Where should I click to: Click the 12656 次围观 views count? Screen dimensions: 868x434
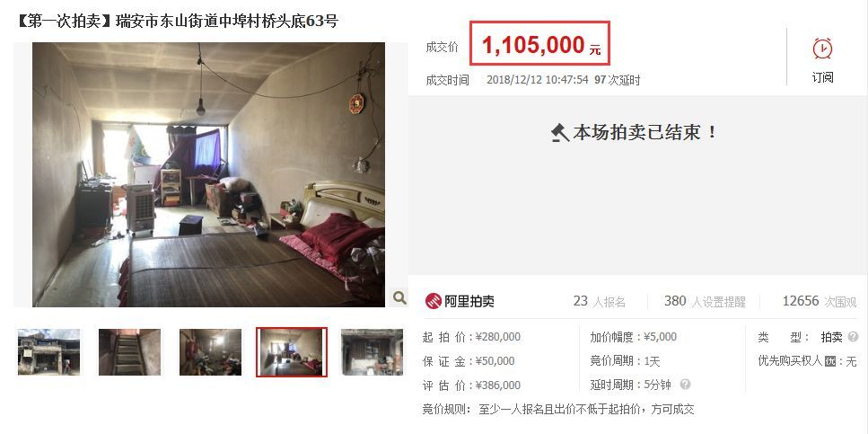(x=820, y=301)
